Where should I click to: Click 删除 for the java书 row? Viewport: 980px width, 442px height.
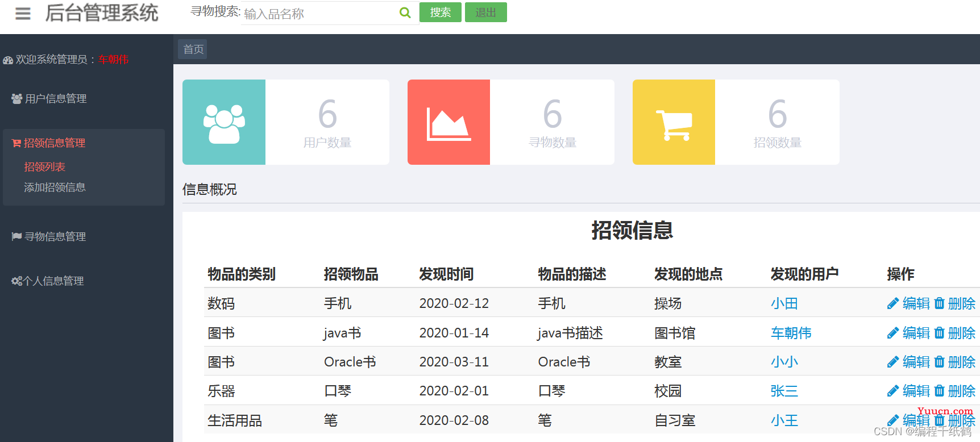[x=962, y=333]
